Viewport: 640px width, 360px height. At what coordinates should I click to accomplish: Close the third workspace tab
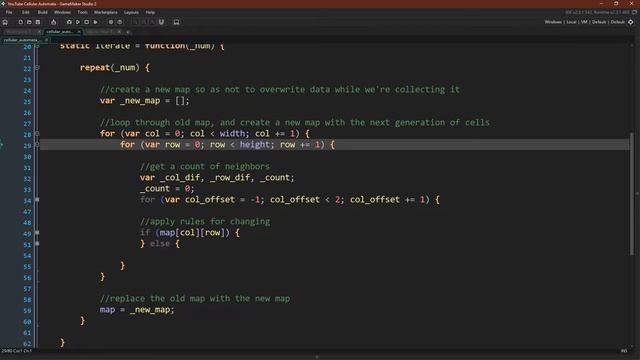pos(119,31)
